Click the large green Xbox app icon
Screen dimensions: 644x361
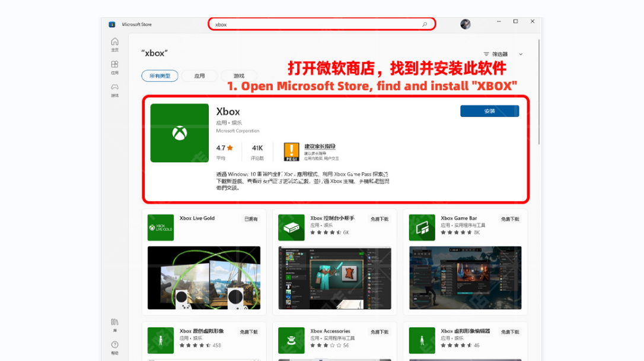180,133
